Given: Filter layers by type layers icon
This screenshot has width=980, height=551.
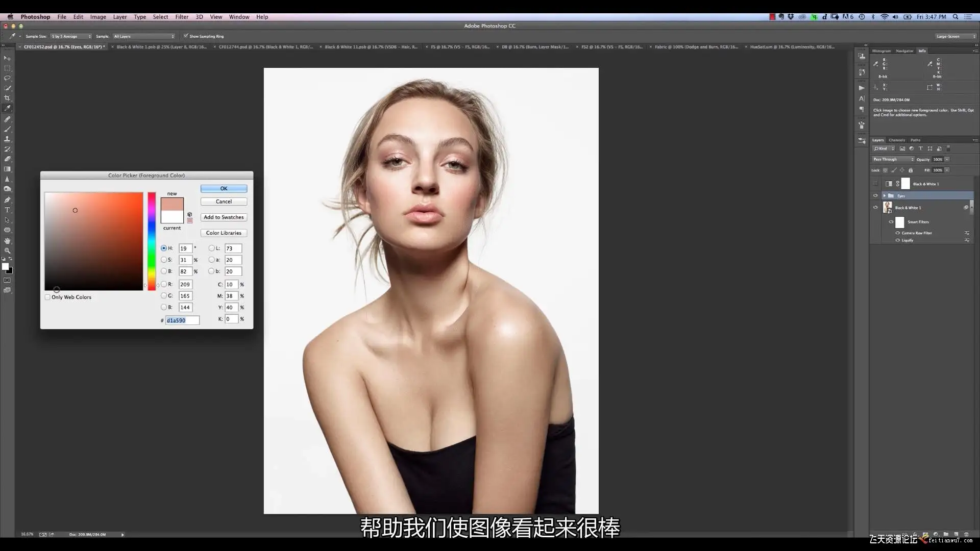Looking at the screenshot, I should [x=921, y=148].
